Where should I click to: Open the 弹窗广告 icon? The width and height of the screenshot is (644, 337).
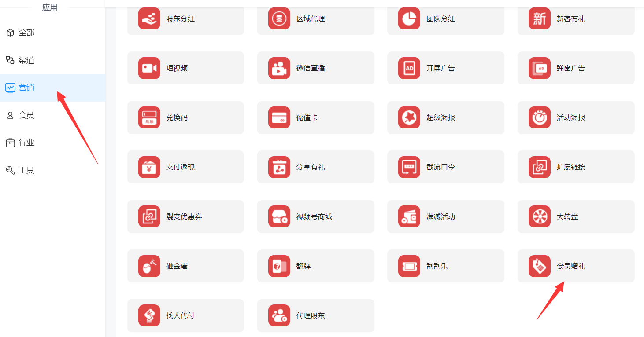pos(540,68)
